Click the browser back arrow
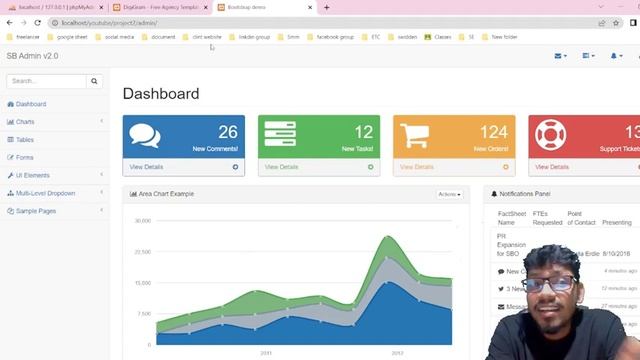 point(10,23)
